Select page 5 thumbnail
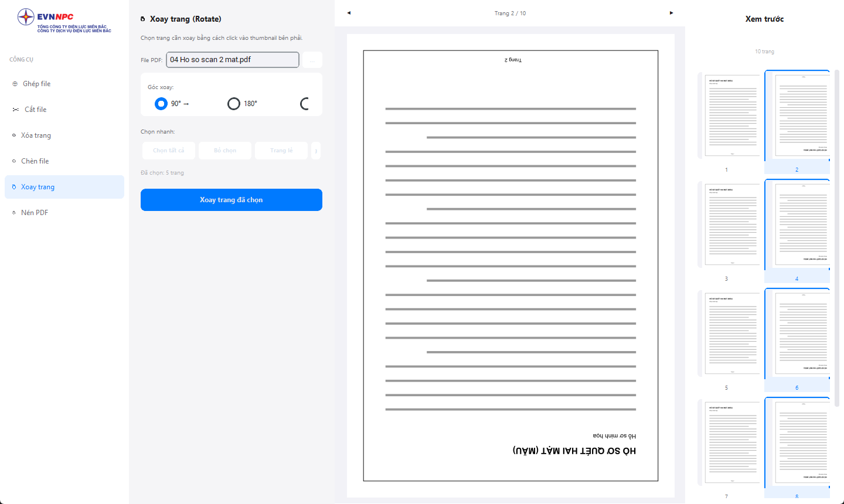The height and width of the screenshot is (504, 844). 729,334
